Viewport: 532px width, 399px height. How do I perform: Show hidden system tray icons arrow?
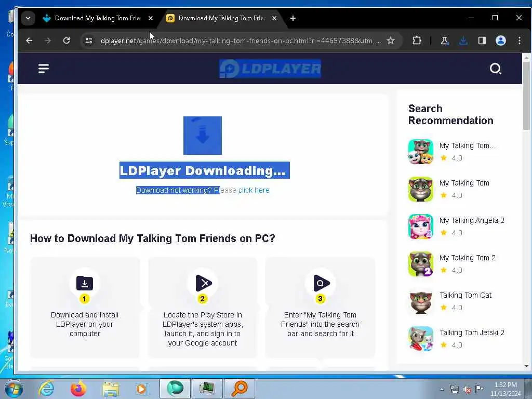click(442, 390)
